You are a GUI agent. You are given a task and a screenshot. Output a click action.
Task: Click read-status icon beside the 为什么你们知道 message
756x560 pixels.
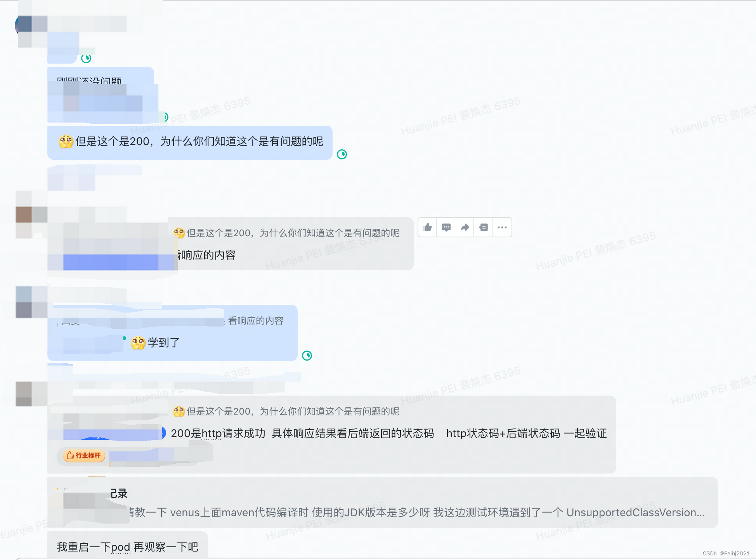tap(342, 154)
